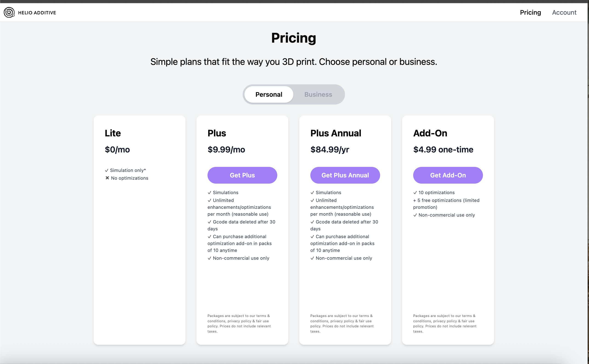Click the Add-On card heading

[x=430, y=133]
